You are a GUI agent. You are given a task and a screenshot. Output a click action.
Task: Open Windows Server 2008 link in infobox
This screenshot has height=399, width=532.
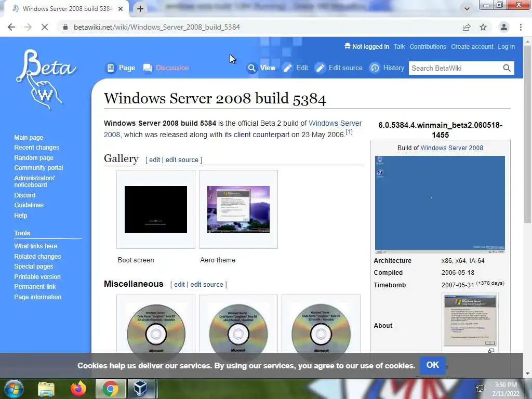[x=451, y=148]
